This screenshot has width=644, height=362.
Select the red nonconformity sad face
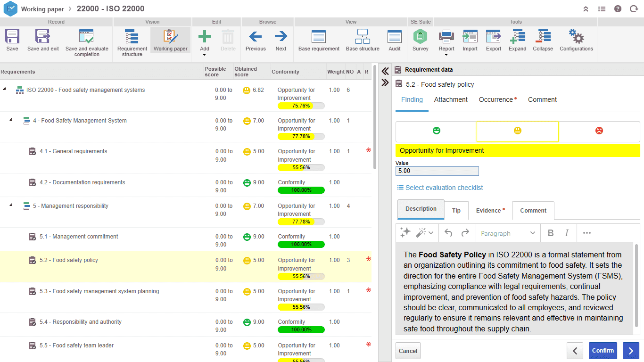click(x=599, y=131)
